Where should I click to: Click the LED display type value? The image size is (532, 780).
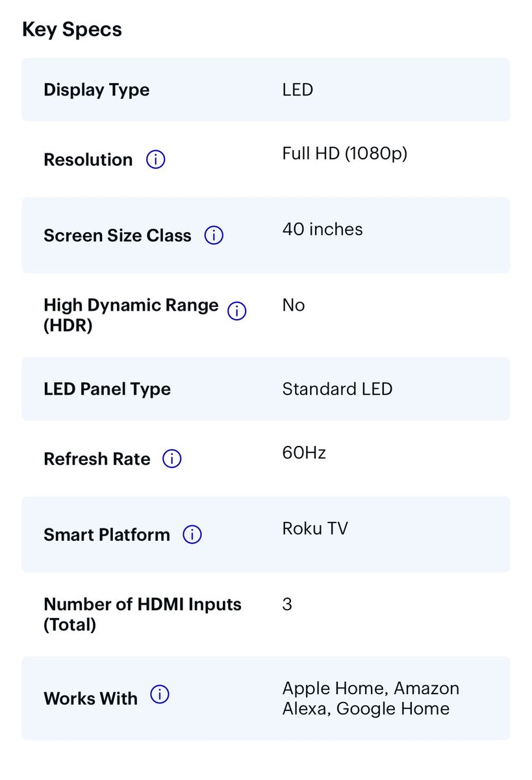[x=298, y=90]
